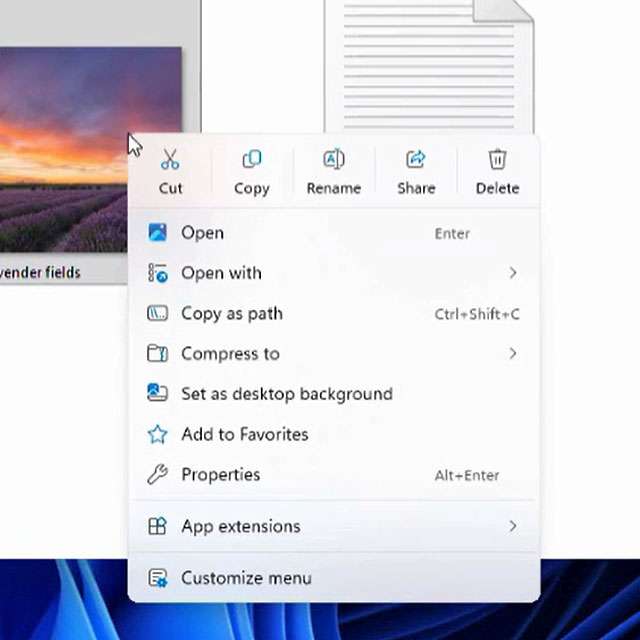Click the Open photo app icon
Viewport: 640px width, 640px height.
click(x=157, y=233)
